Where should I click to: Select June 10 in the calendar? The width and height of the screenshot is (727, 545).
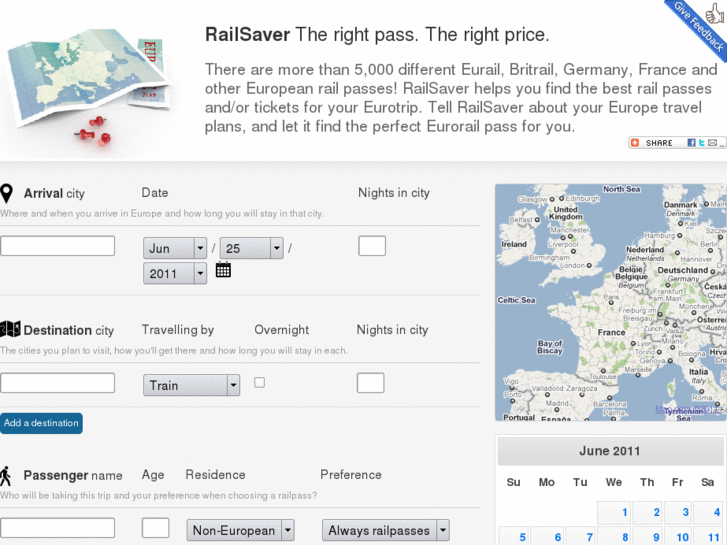(678, 536)
